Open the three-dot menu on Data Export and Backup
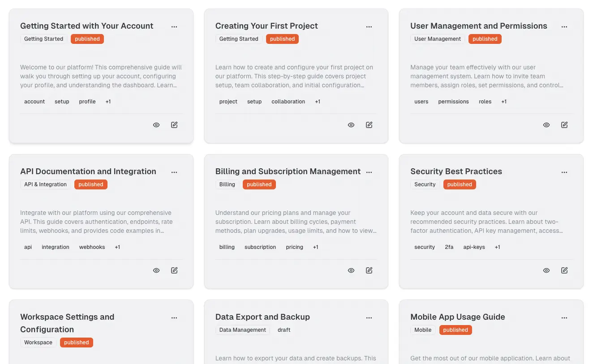Image resolution: width=593 pixels, height=364 pixels. tap(369, 318)
